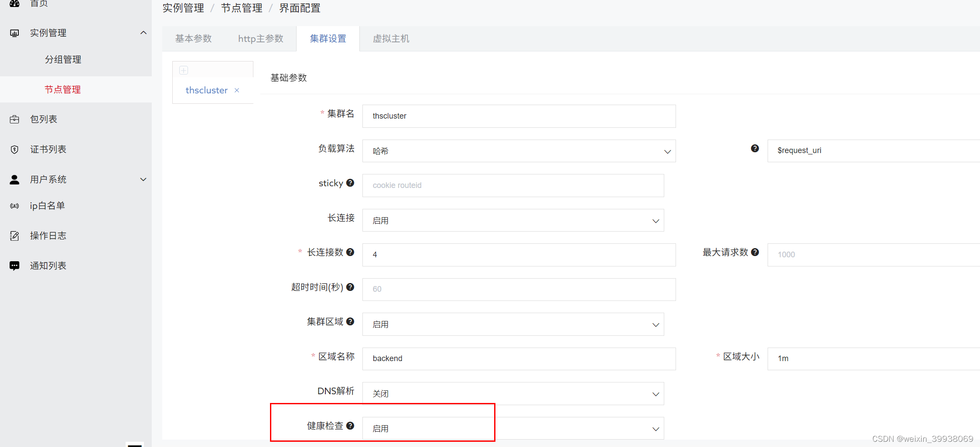Open the 长连接 dropdown
Screen dimensions: 980x447
point(513,220)
